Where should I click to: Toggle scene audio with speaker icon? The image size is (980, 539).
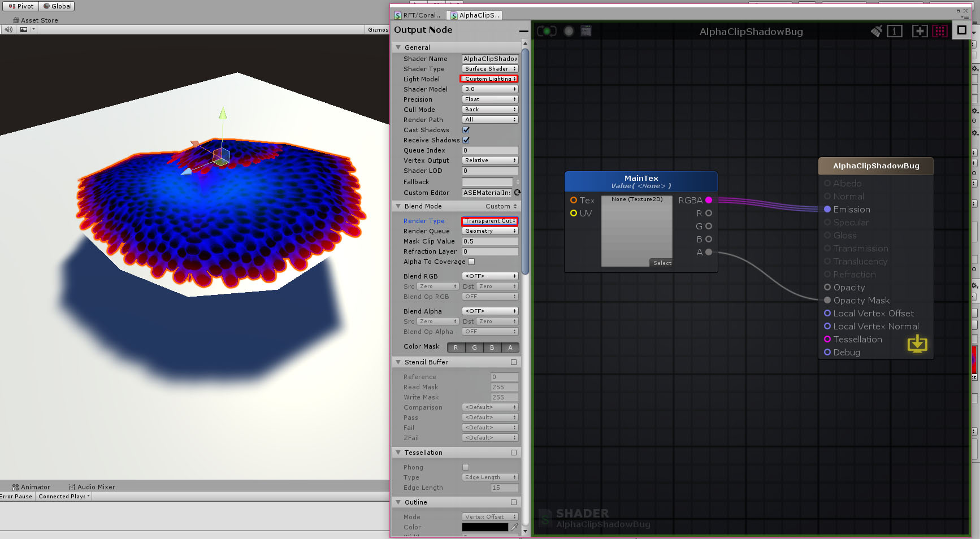click(x=8, y=29)
